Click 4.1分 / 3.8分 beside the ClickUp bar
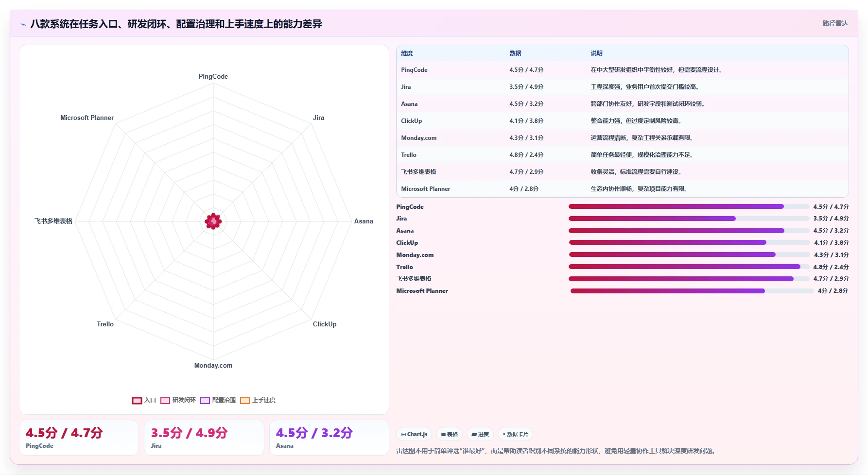This screenshot has width=868, height=475. [x=832, y=243]
